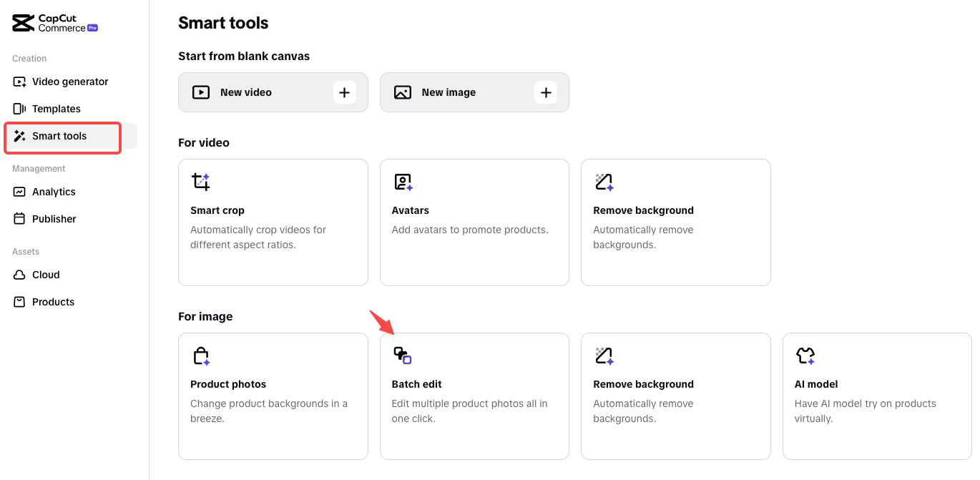The height and width of the screenshot is (480, 980).
Task: Click the 'Management' sidebar section label
Action: [x=39, y=169]
